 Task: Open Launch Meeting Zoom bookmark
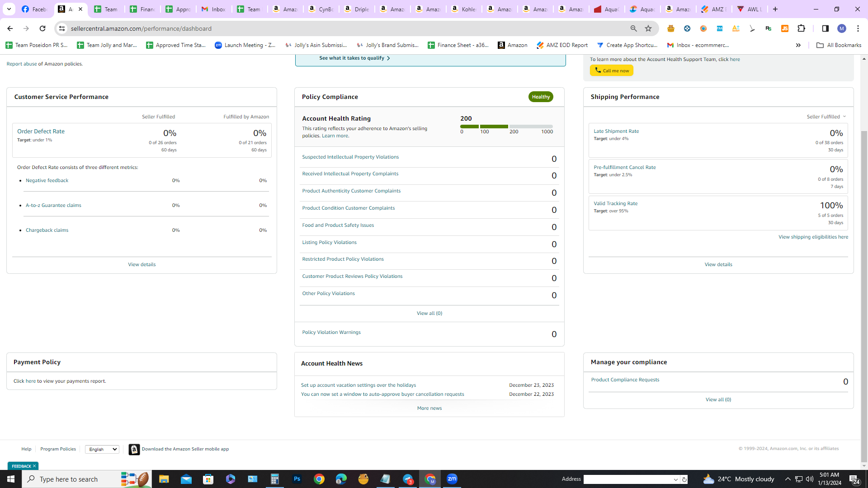pos(245,45)
